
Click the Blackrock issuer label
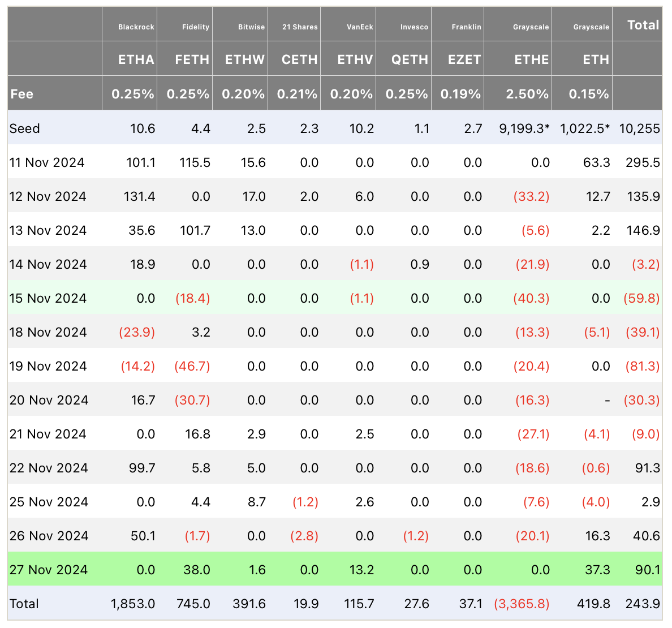click(x=136, y=27)
